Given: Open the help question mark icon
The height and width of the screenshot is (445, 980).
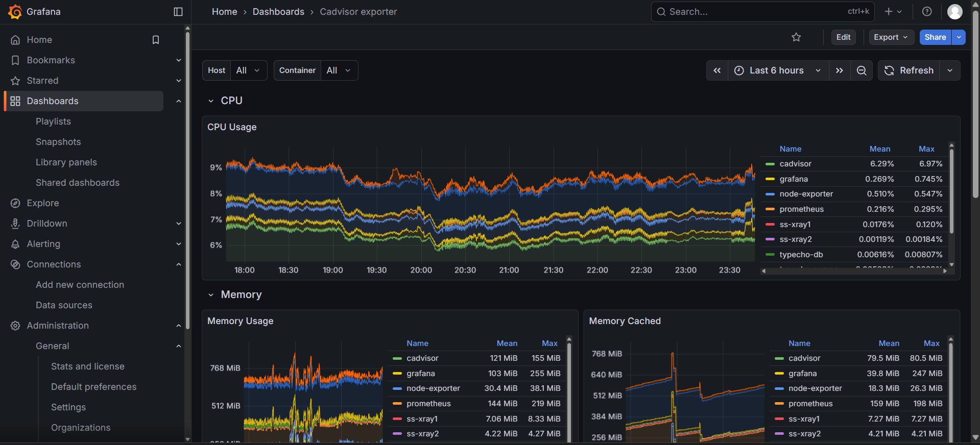Looking at the screenshot, I should click(x=927, y=12).
